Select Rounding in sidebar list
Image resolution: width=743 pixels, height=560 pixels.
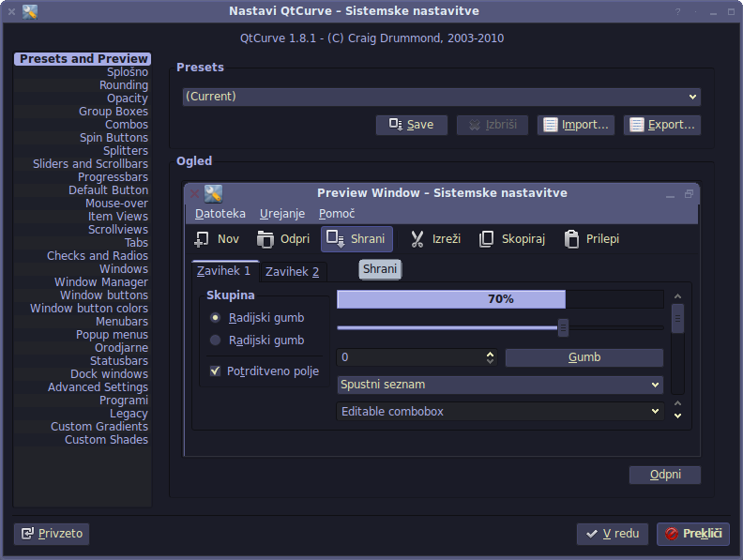point(83,85)
